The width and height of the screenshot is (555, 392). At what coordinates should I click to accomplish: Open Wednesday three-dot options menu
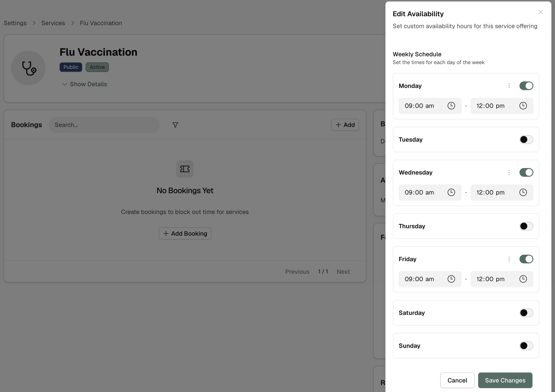[x=509, y=172]
